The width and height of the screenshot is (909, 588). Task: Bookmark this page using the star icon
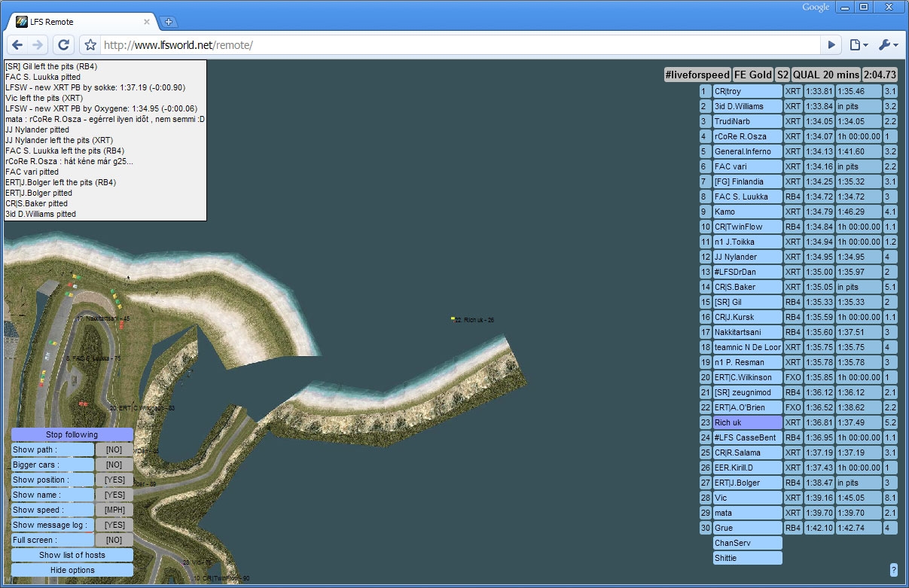coord(90,45)
